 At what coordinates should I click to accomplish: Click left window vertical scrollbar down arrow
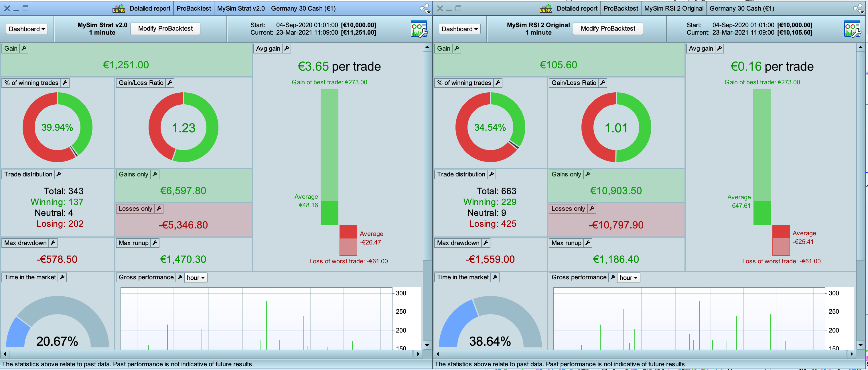point(427,345)
